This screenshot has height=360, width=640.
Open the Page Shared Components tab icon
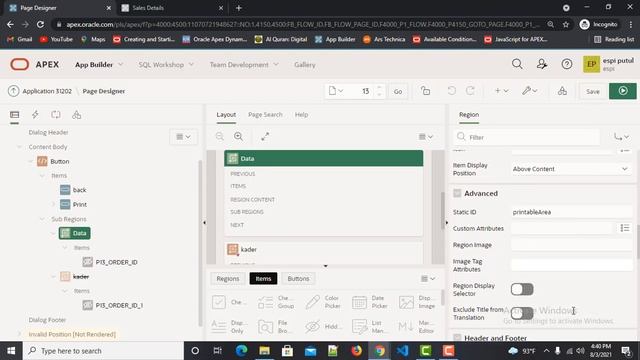[76, 115]
